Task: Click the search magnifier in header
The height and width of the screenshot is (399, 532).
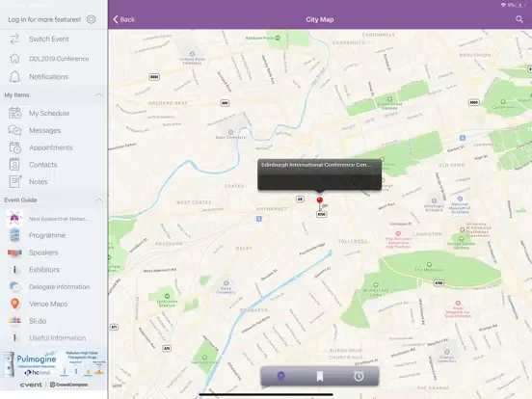Action: pos(519,19)
